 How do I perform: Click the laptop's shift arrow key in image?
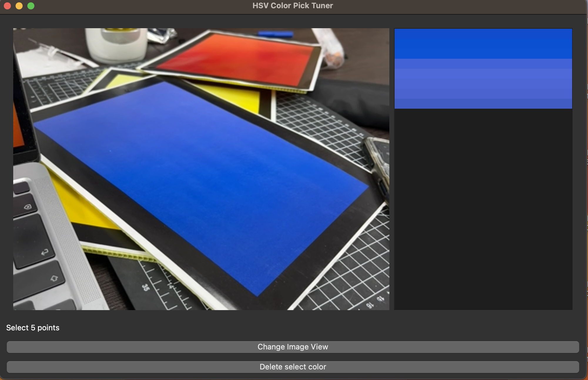coord(54,278)
